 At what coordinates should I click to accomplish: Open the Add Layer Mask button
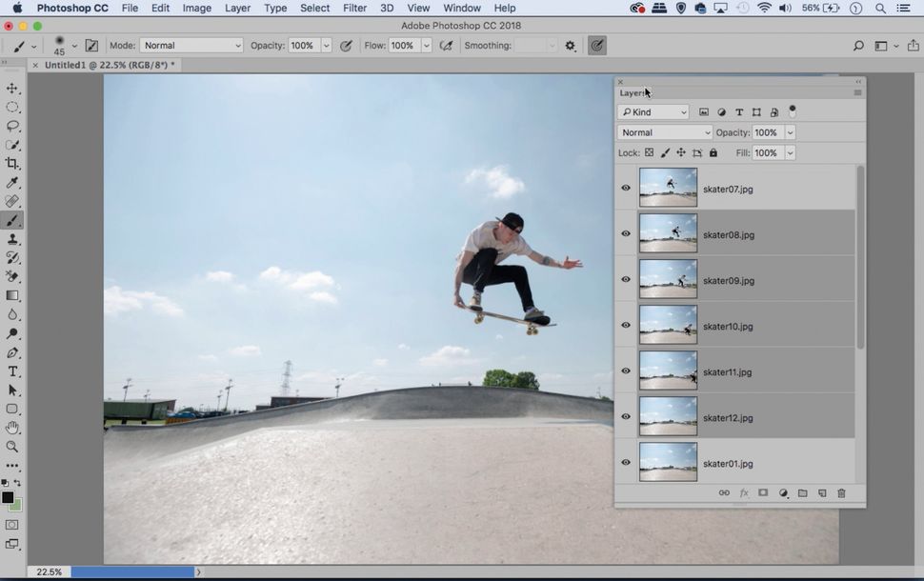pos(763,492)
